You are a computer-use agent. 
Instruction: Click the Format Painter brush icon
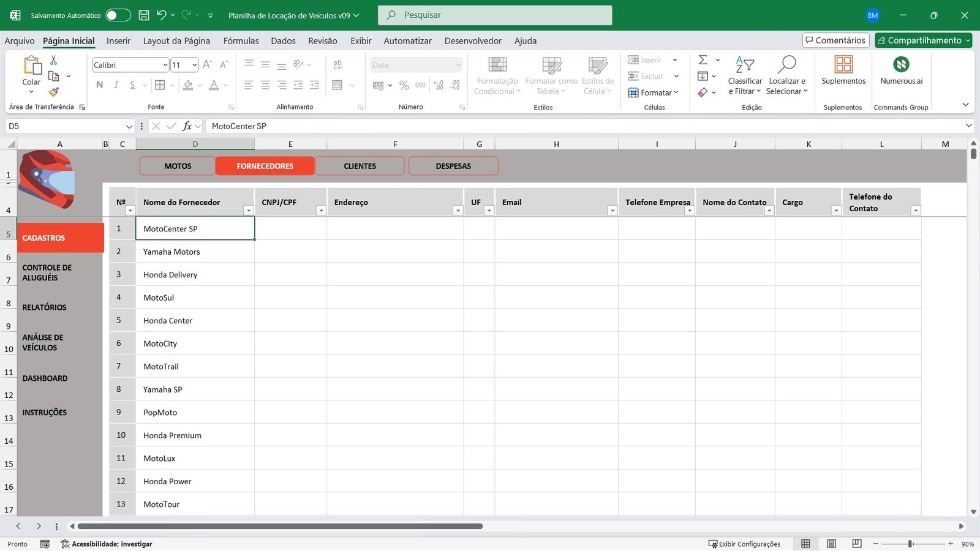pyautogui.click(x=54, y=92)
